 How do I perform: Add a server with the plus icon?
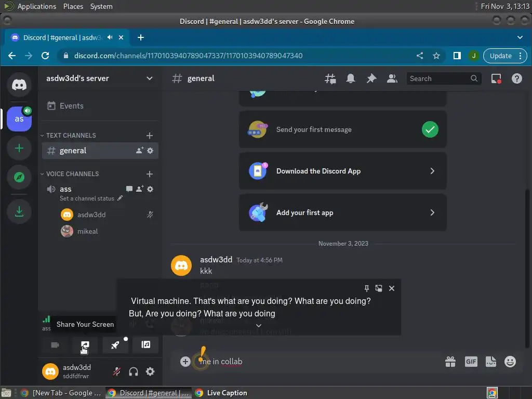point(19,148)
